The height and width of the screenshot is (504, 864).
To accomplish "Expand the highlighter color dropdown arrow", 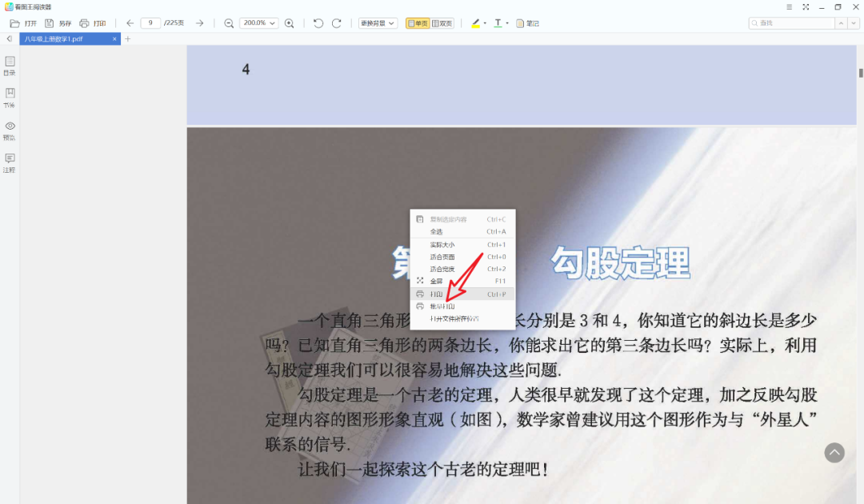I will pos(485,23).
